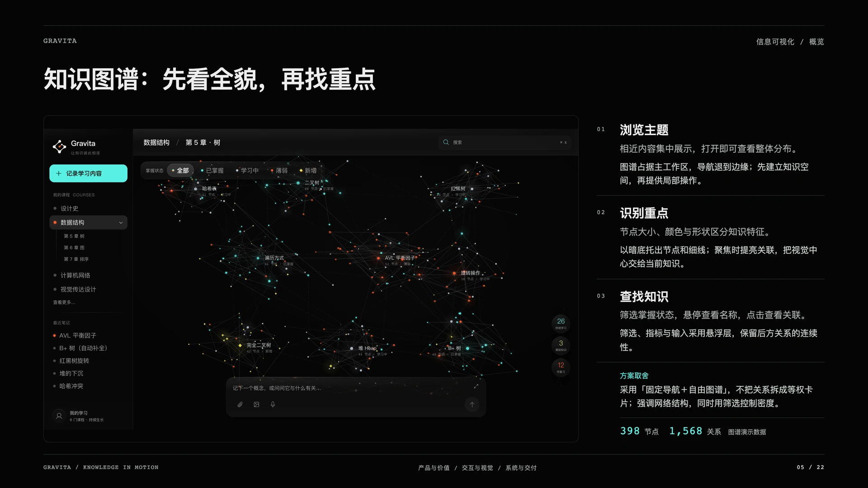Image resolution: width=868 pixels, height=488 pixels.
Task: Select the 已掌握 filter chip
Action: 212,170
